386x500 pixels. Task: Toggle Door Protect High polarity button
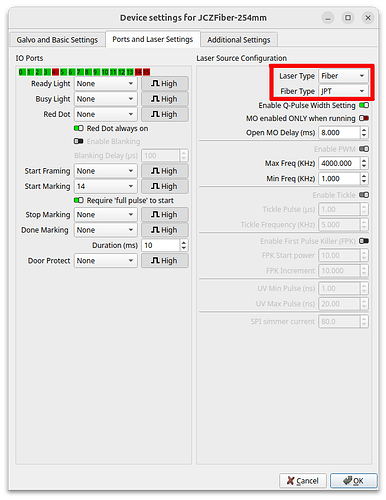[165, 261]
